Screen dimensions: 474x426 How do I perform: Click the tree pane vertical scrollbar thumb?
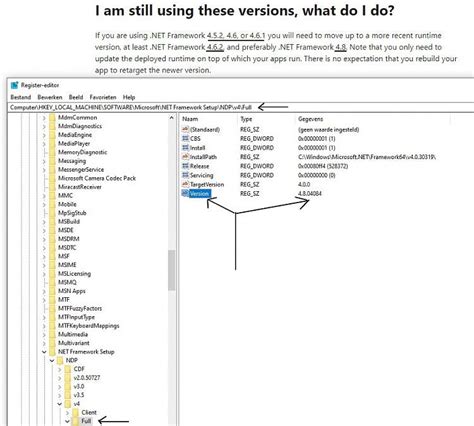172,270
